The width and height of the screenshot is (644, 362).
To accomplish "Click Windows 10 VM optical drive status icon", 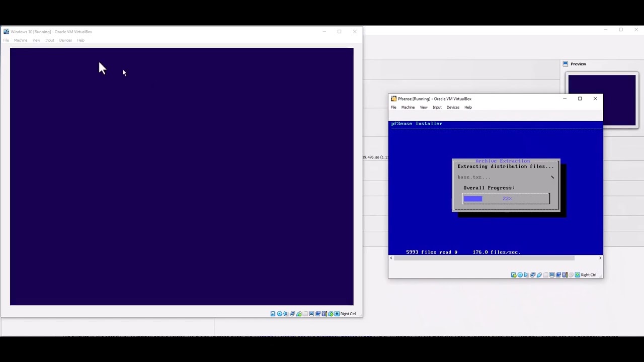I will click(x=280, y=314).
